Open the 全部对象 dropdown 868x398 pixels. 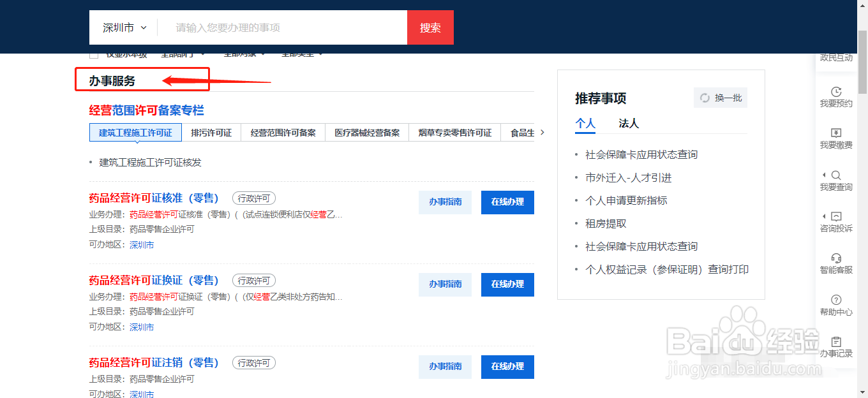click(x=244, y=54)
